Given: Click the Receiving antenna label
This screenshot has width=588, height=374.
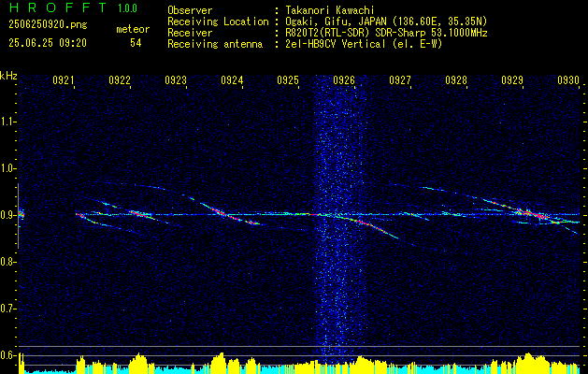Looking at the screenshot, I should [215, 44].
